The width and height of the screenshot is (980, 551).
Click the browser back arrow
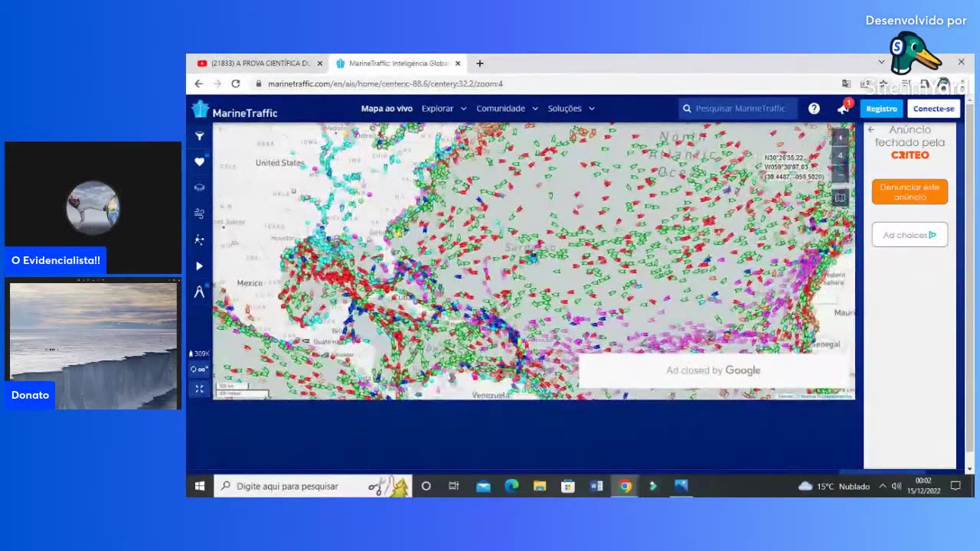click(x=199, y=83)
